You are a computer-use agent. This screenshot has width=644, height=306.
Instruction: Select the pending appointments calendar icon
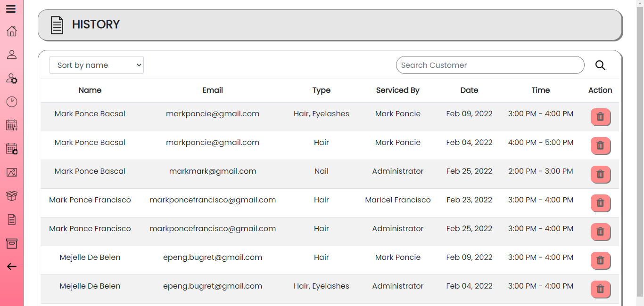click(x=11, y=149)
